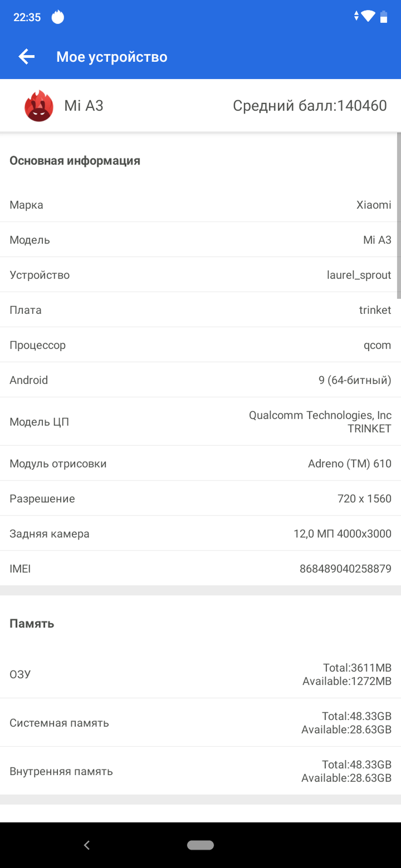
Task: Tap the Задняя камера row
Action: [200, 534]
